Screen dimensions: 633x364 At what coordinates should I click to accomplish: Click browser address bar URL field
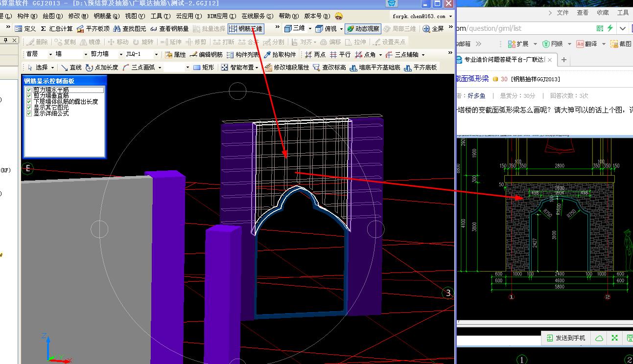tap(524, 28)
